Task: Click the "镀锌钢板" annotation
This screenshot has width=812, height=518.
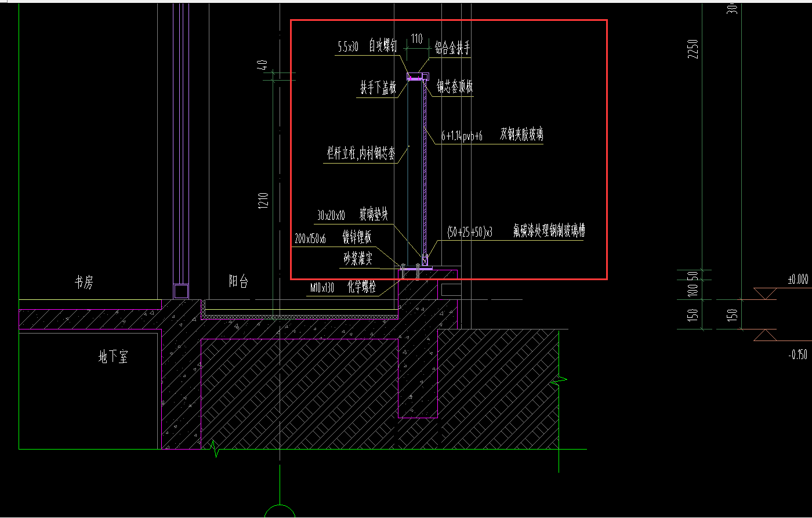Action: (x=357, y=237)
